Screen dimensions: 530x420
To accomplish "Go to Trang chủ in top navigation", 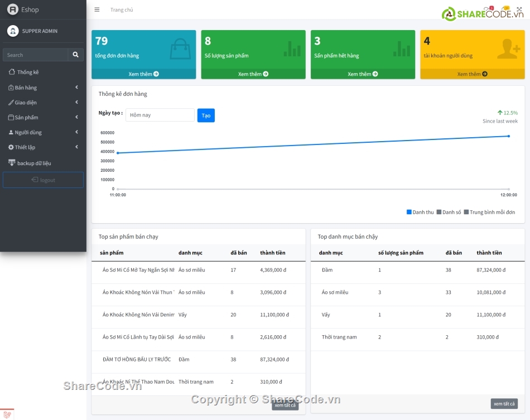I will click(122, 9).
